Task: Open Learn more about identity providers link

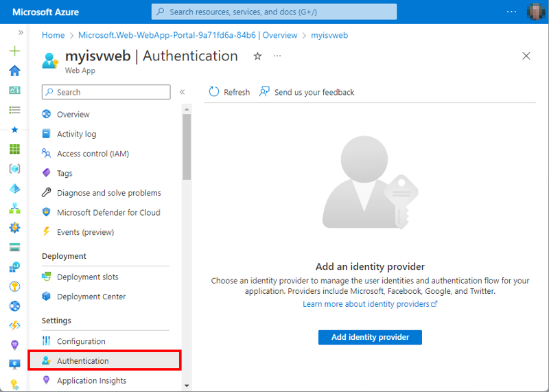Action: tap(370, 303)
